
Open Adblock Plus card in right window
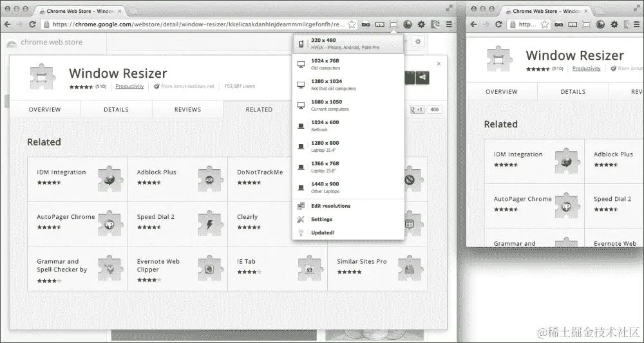[614, 162]
